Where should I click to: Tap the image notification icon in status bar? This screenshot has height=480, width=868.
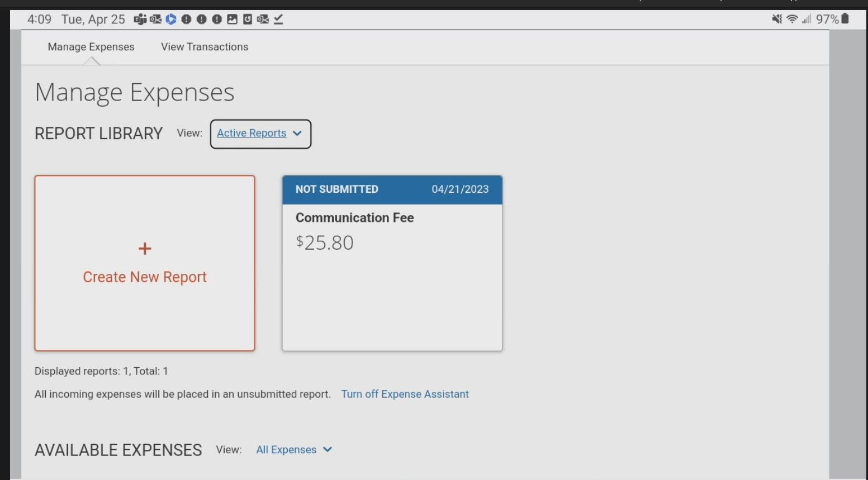232,20
